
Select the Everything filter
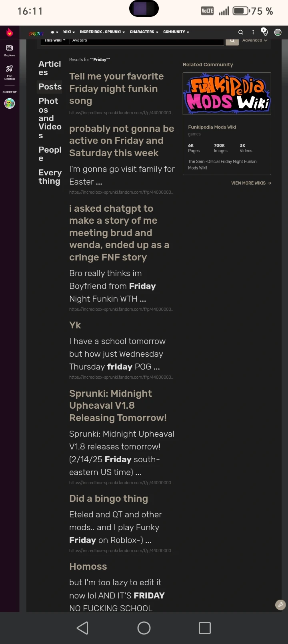[x=50, y=177]
